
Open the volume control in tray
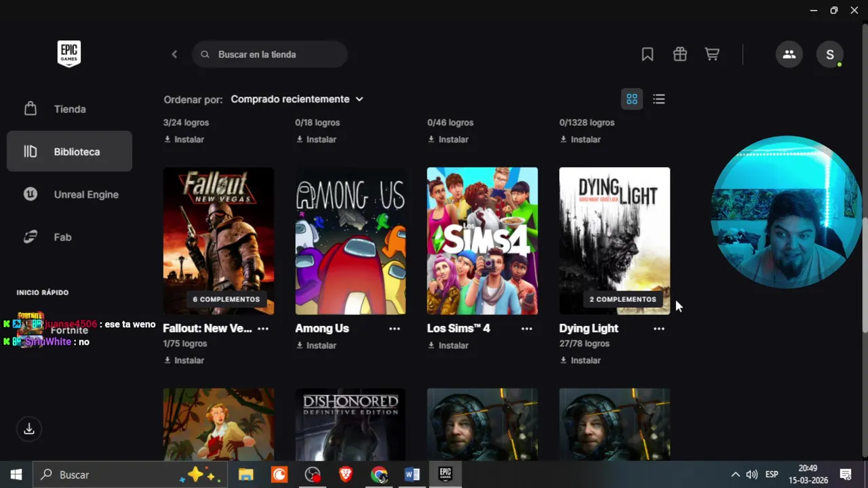point(752,474)
